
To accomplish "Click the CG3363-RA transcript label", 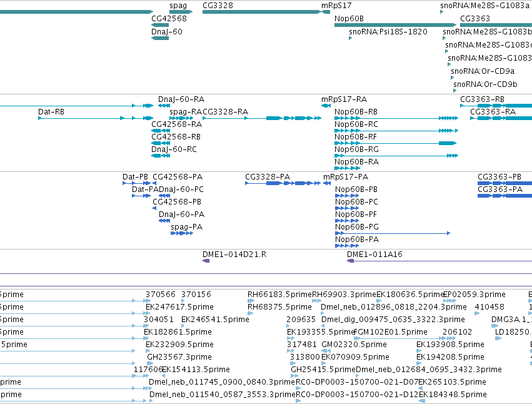I will tap(493, 112).
